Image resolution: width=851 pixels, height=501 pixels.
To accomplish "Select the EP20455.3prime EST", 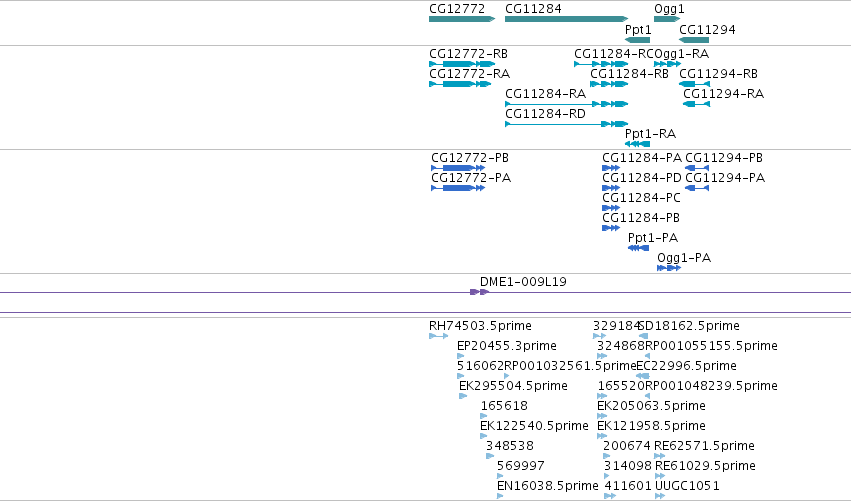I will coord(460,357).
